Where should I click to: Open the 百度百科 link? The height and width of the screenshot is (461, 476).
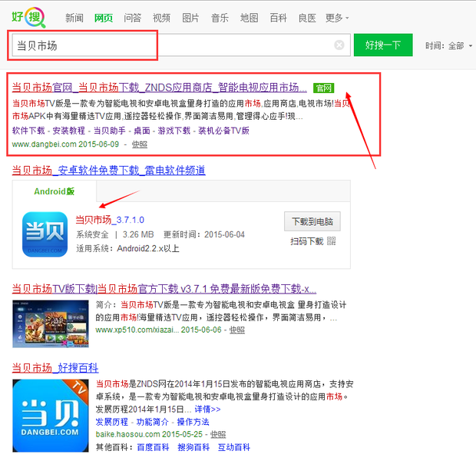click(x=152, y=447)
